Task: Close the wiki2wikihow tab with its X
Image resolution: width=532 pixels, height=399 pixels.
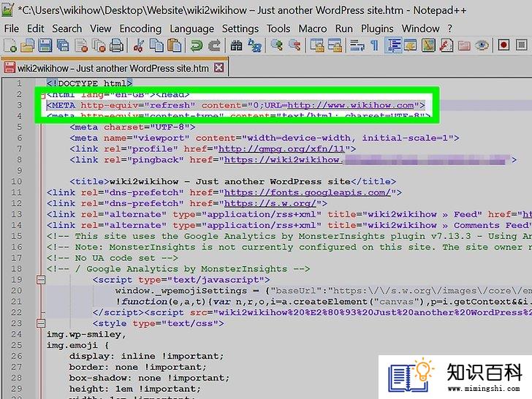Action: (x=218, y=68)
